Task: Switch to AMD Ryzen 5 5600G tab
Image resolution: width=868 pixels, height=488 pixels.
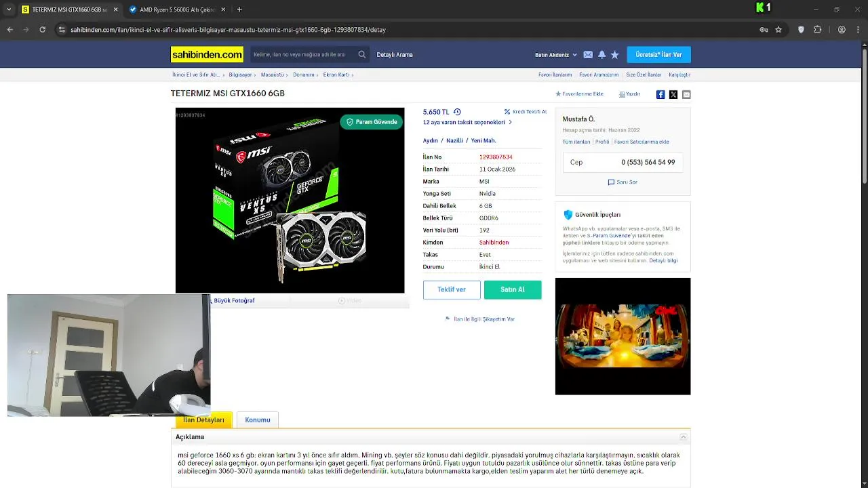Action: [x=178, y=9]
